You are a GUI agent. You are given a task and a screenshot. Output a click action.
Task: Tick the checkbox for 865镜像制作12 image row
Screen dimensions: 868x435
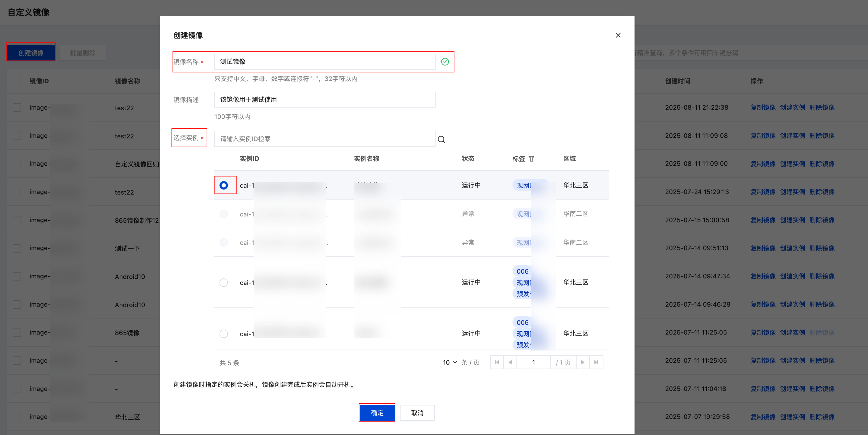pos(17,220)
